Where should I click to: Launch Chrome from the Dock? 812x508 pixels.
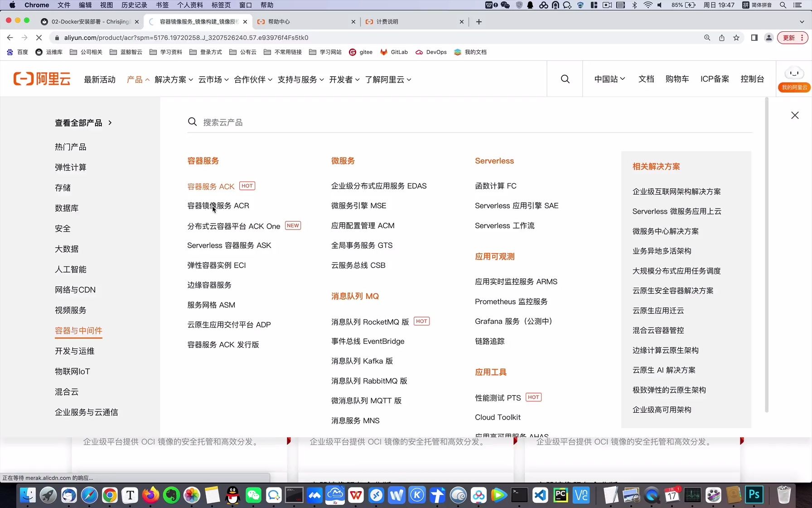click(x=110, y=495)
